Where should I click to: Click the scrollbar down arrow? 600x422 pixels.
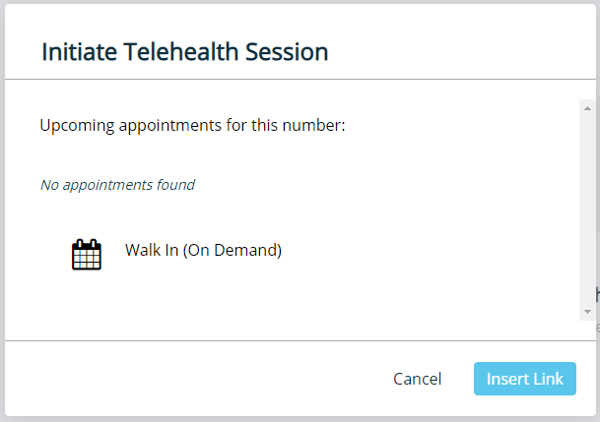[x=587, y=312]
